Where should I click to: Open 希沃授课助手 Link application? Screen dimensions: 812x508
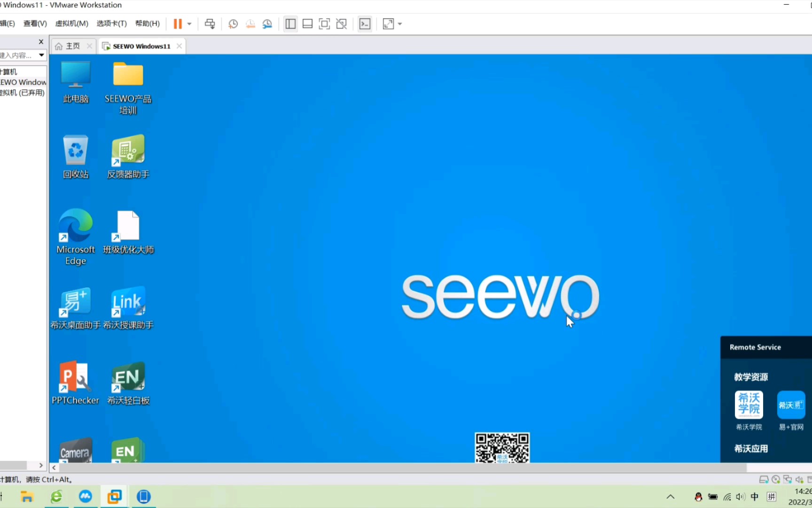coord(128,306)
